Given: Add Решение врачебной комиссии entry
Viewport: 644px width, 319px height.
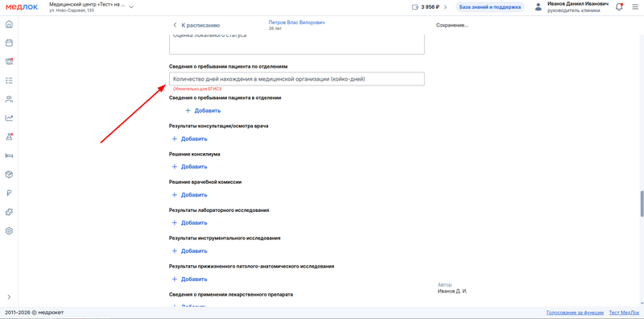Looking at the screenshot, I should [x=190, y=195].
